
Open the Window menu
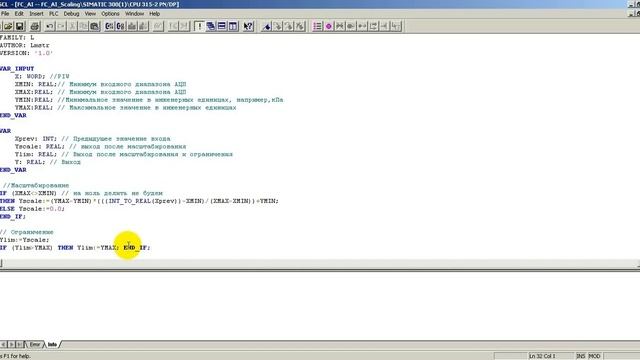click(x=135, y=13)
